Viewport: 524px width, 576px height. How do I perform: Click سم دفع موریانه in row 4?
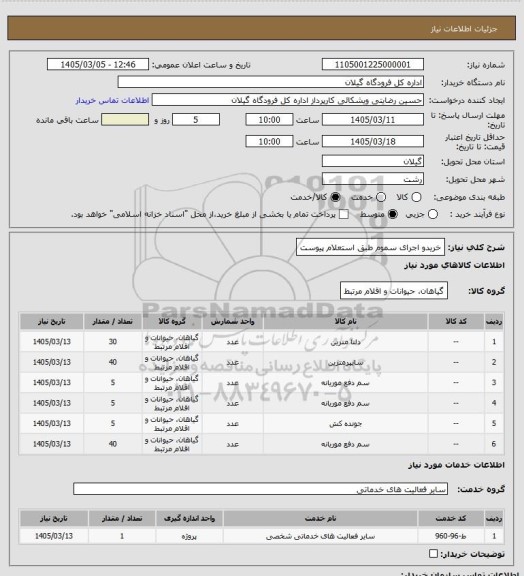tap(345, 403)
